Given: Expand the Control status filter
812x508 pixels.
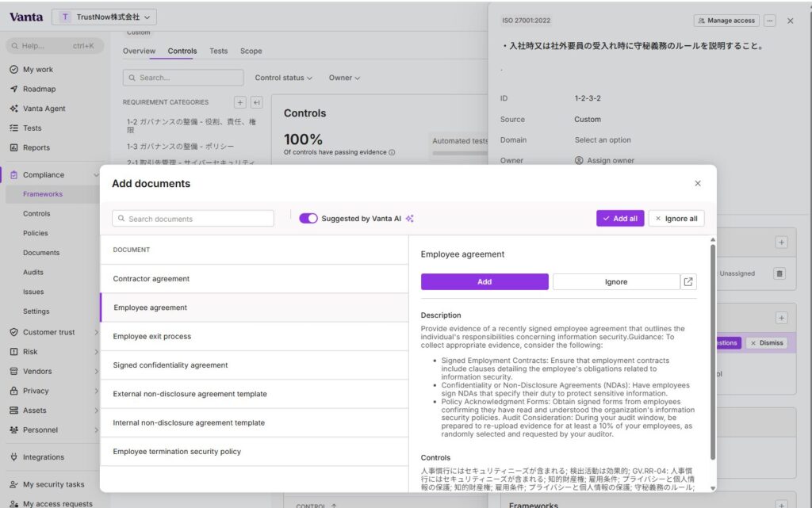Looking at the screenshot, I should point(283,78).
